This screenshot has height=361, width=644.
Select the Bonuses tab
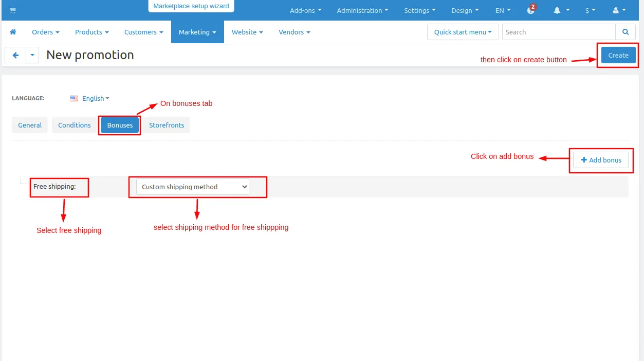(120, 125)
